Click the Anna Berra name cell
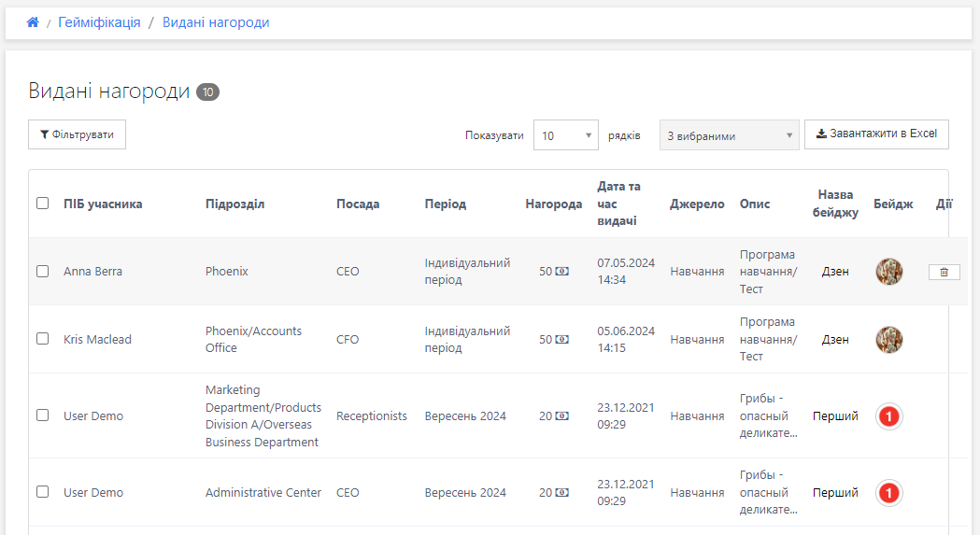 [x=92, y=272]
